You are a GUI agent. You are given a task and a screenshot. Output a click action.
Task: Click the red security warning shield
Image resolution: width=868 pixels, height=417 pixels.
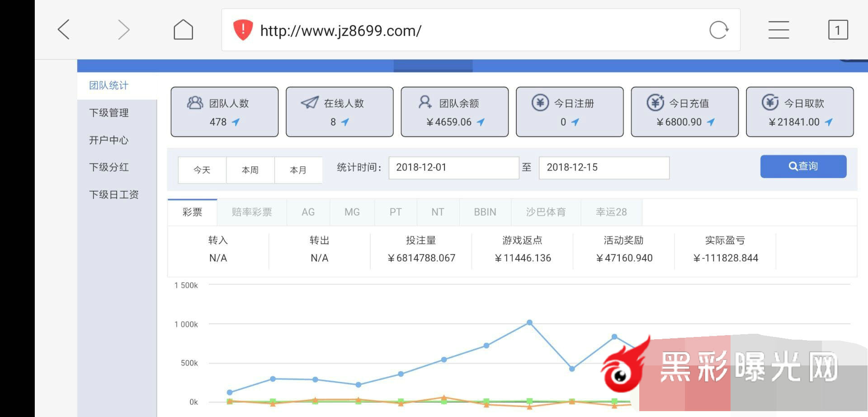coord(243,30)
